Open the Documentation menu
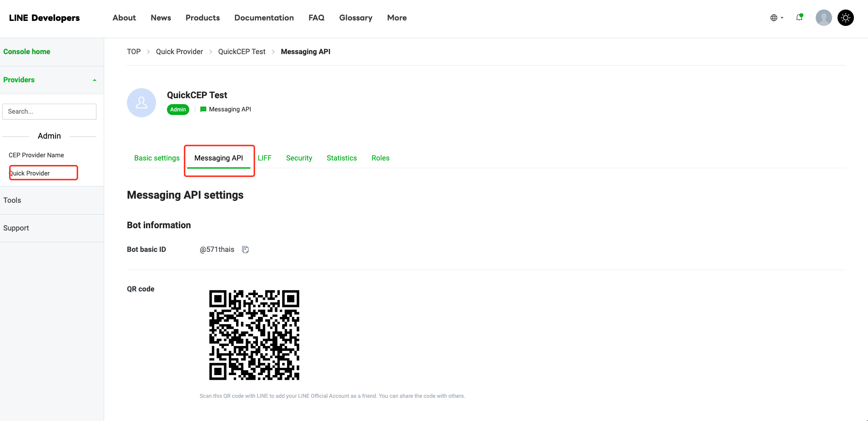The width and height of the screenshot is (868, 421). point(264,18)
